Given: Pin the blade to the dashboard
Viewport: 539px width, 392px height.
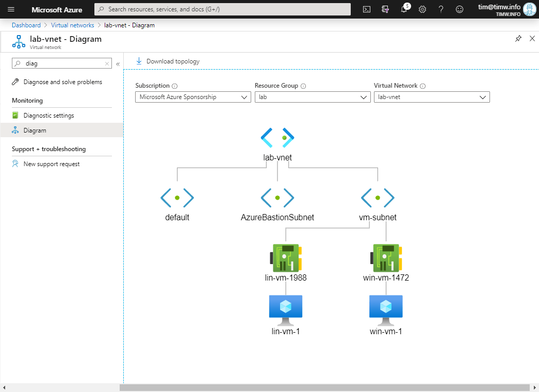Looking at the screenshot, I should [x=518, y=39].
